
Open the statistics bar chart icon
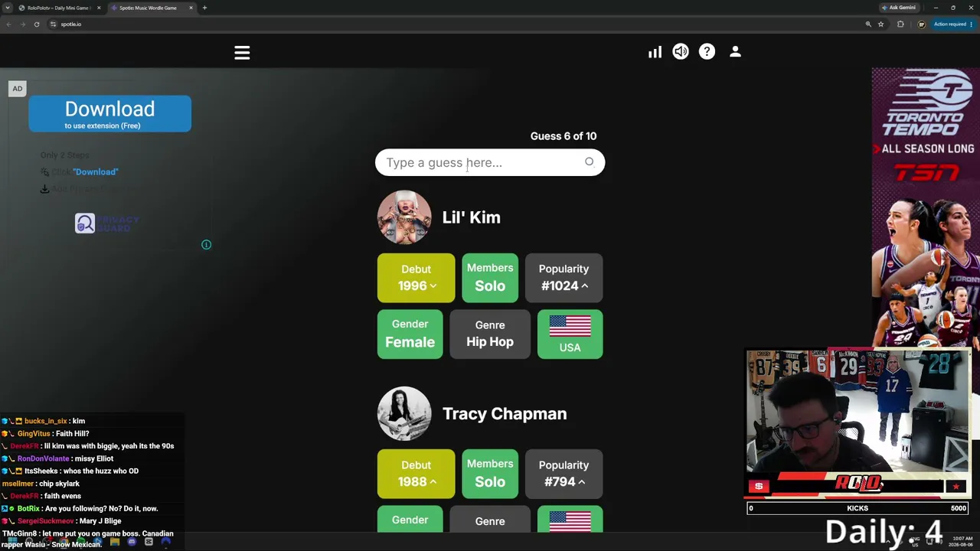[x=655, y=52]
